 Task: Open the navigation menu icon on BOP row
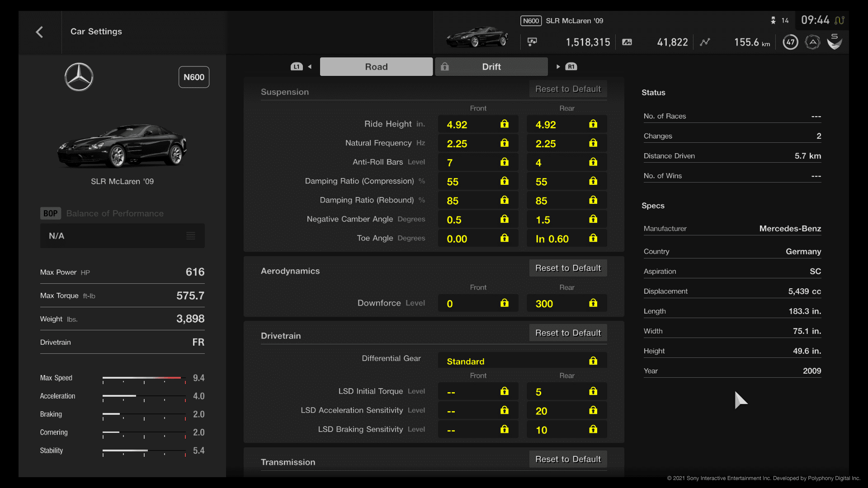click(x=192, y=235)
